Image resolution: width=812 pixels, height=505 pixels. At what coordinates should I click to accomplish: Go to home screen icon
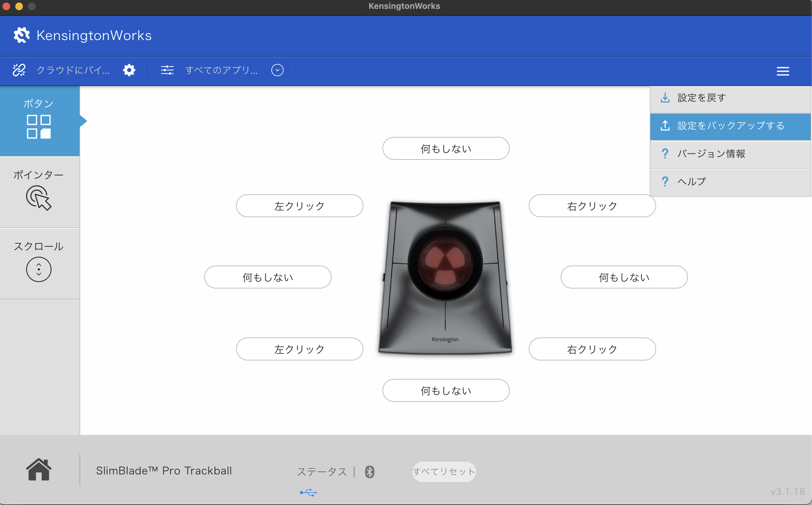39,470
